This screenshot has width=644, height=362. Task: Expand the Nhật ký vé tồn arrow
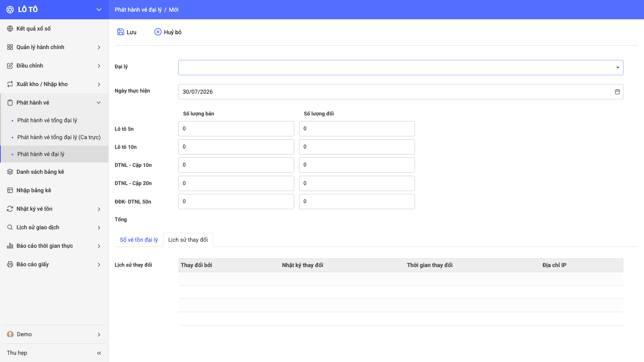[99, 209]
